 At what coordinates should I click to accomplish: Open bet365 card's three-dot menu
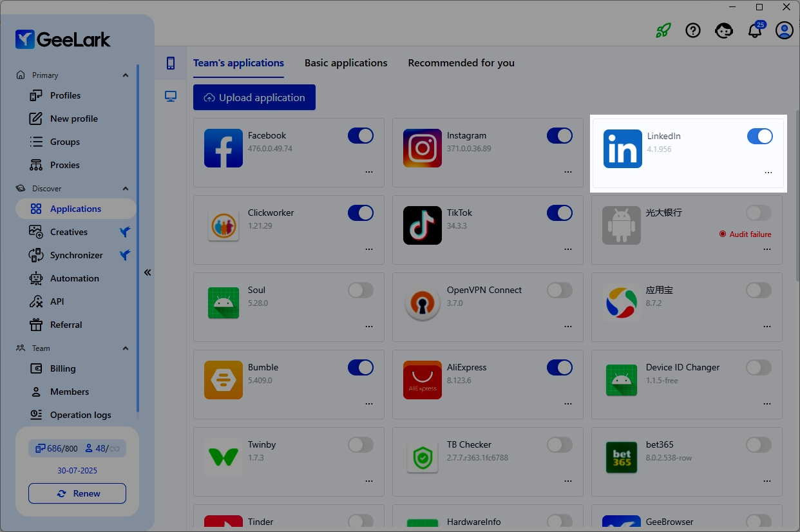pyautogui.click(x=767, y=481)
